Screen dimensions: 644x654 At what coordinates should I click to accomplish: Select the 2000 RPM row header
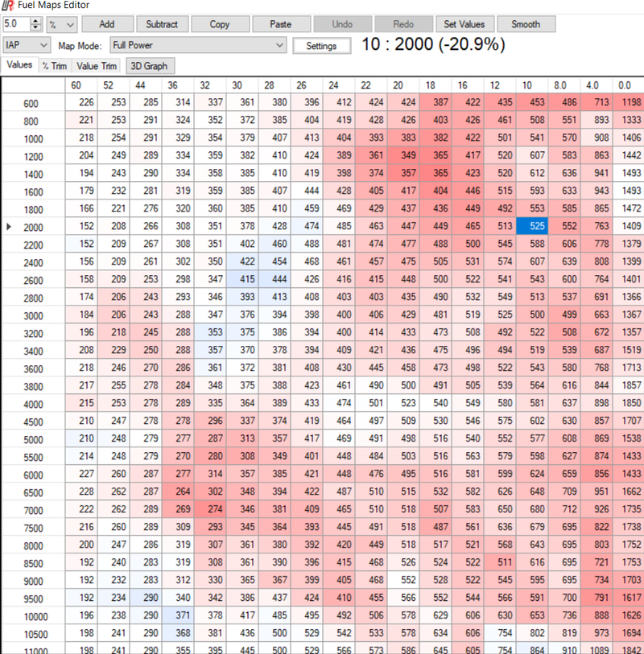click(x=34, y=228)
